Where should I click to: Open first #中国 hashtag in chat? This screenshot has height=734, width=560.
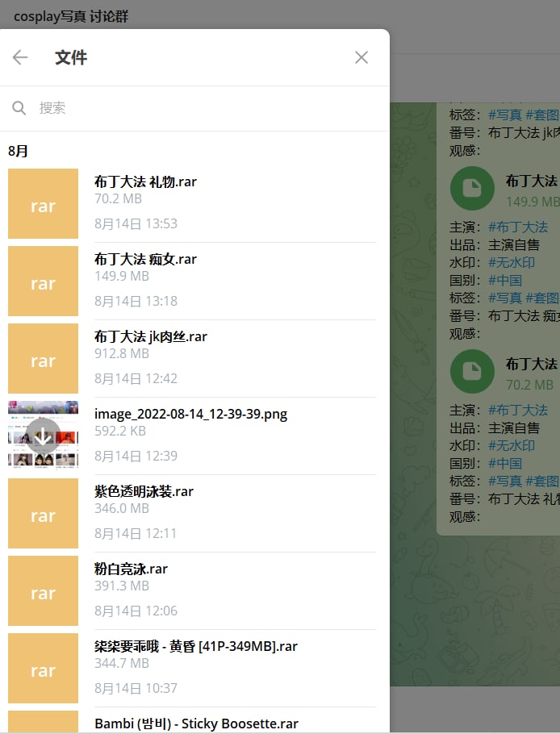pos(505,281)
